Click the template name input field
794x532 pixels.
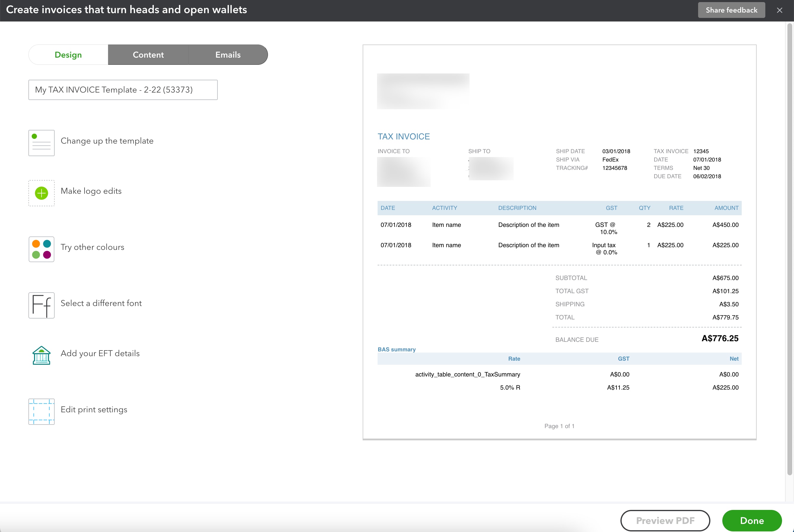click(123, 90)
